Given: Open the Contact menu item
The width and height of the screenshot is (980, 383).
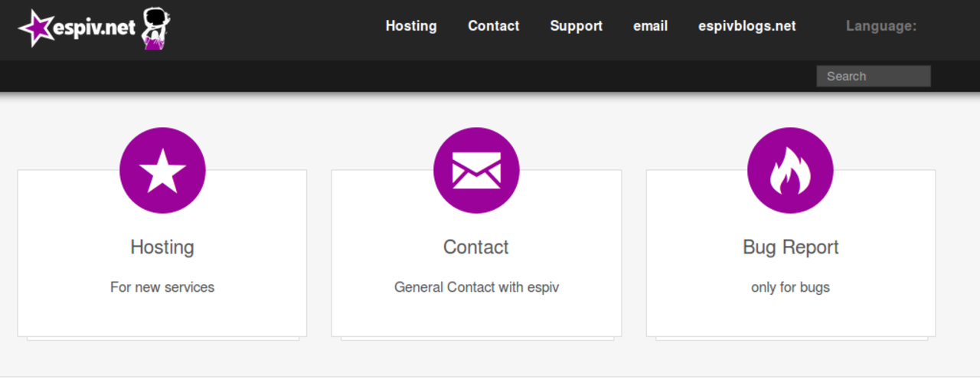Looking at the screenshot, I should [x=494, y=26].
